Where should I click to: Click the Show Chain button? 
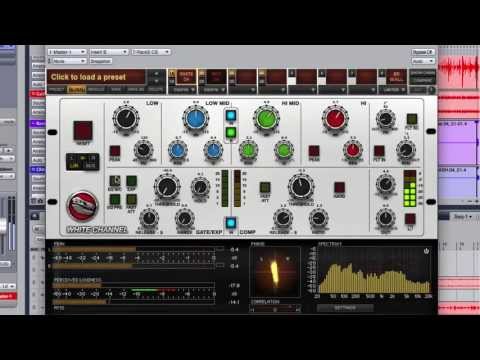(x=422, y=73)
